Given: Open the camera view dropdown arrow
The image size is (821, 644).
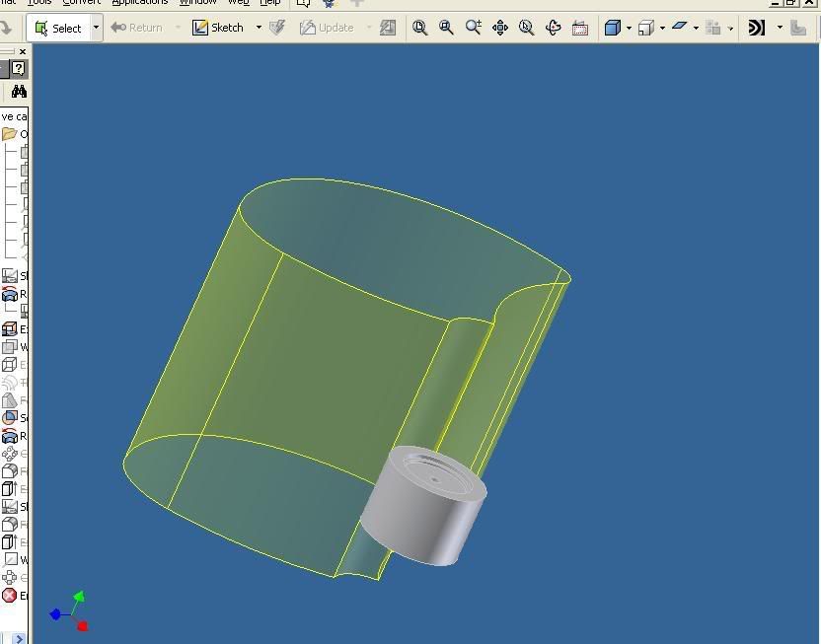Looking at the screenshot, I should (x=662, y=28).
